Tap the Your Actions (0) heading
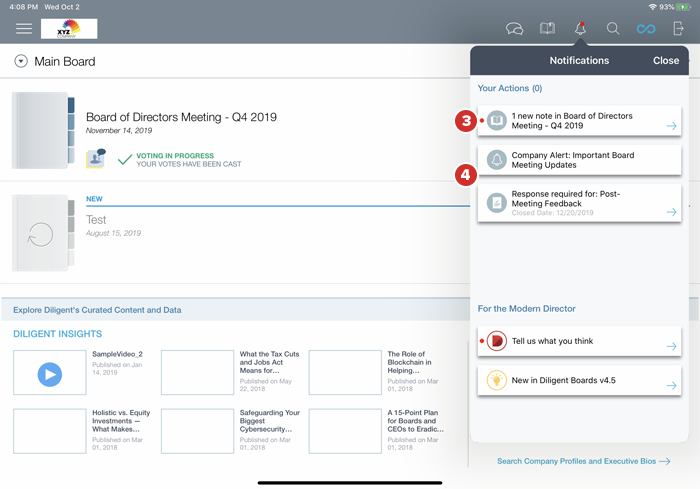This screenshot has height=489, width=700. coord(510,88)
